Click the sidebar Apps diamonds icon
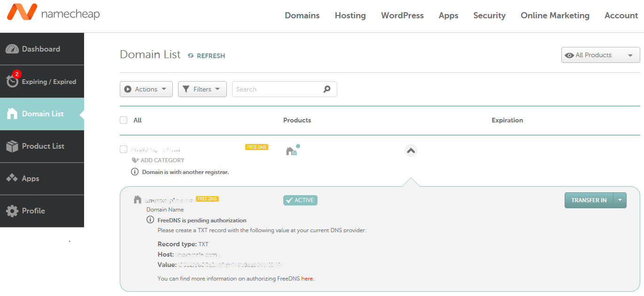Screen dimensions: 644x296 point(12,178)
